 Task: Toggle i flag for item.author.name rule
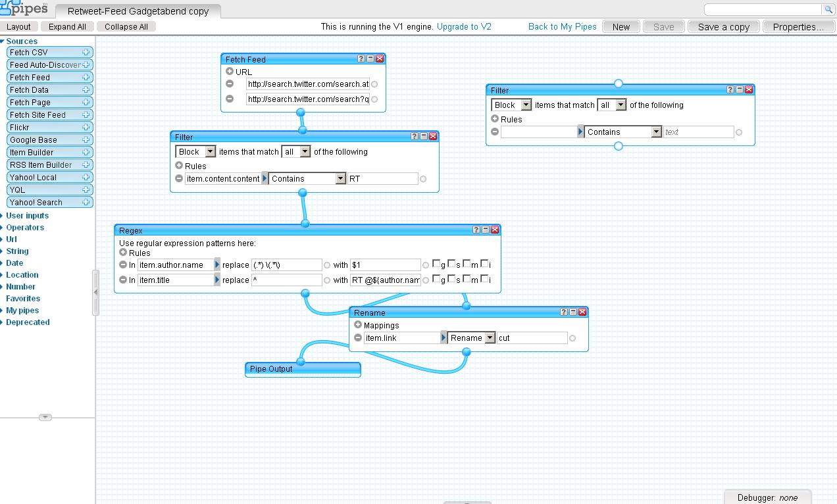pos(484,264)
